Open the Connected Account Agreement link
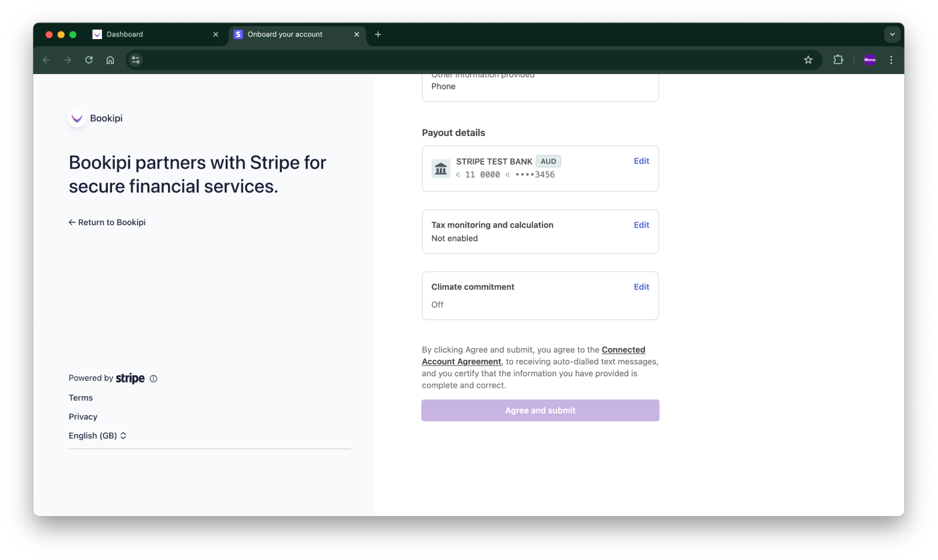This screenshot has height=560, width=938. pos(623,349)
